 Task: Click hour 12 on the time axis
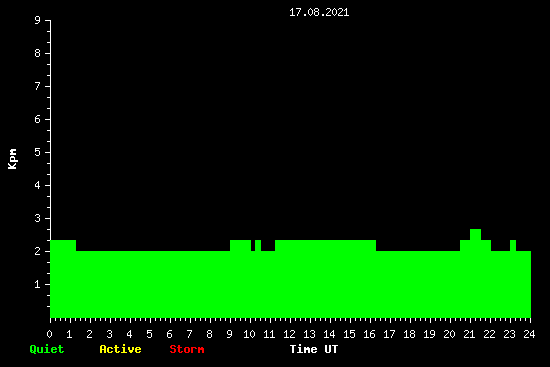pyautogui.click(x=289, y=334)
